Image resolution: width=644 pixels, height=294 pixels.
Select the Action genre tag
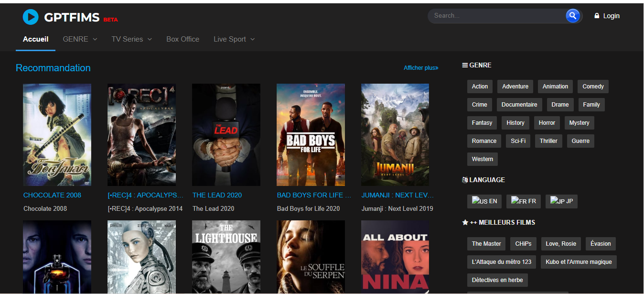[480, 87]
